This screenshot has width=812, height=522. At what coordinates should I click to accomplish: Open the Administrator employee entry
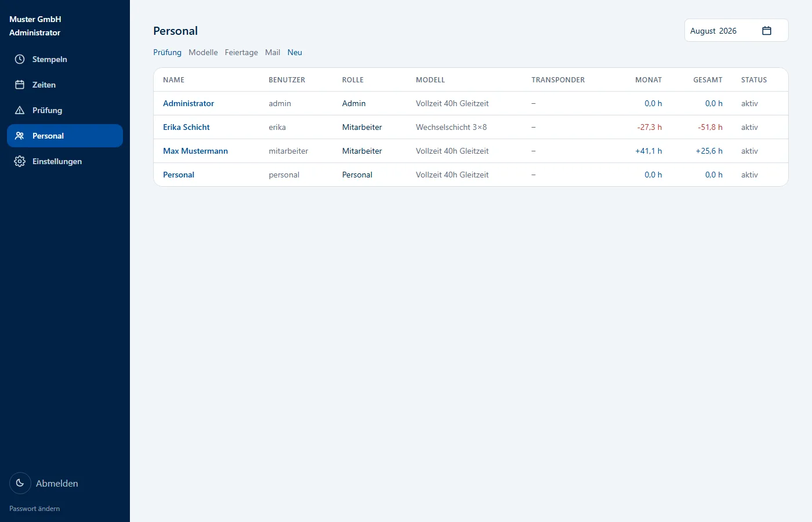[x=188, y=103]
